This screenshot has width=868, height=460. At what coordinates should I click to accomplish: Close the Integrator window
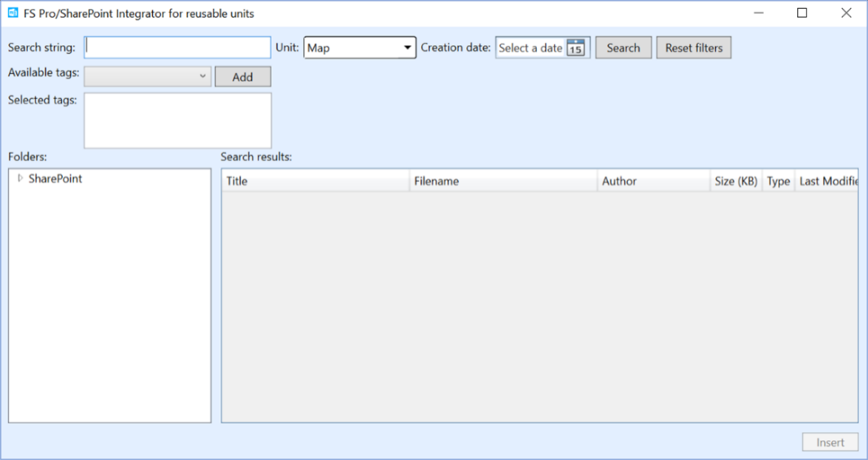(x=846, y=13)
